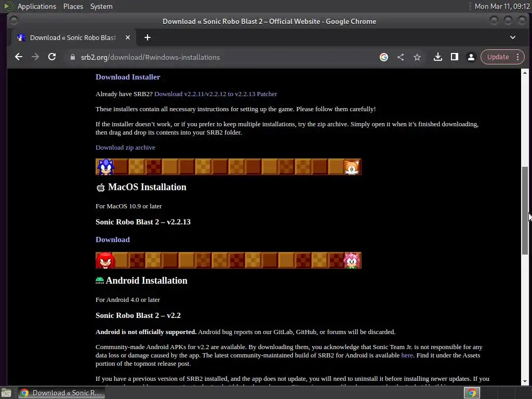Click 'Sonic Robo Blast 2 – v2.2' text
The width and height of the screenshot is (532, 399).
click(138, 315)
